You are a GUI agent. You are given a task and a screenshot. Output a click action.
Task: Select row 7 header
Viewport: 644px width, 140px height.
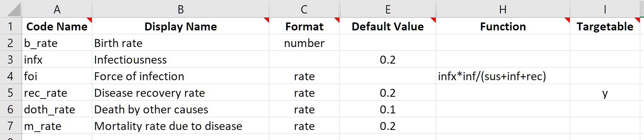point(11,125)
